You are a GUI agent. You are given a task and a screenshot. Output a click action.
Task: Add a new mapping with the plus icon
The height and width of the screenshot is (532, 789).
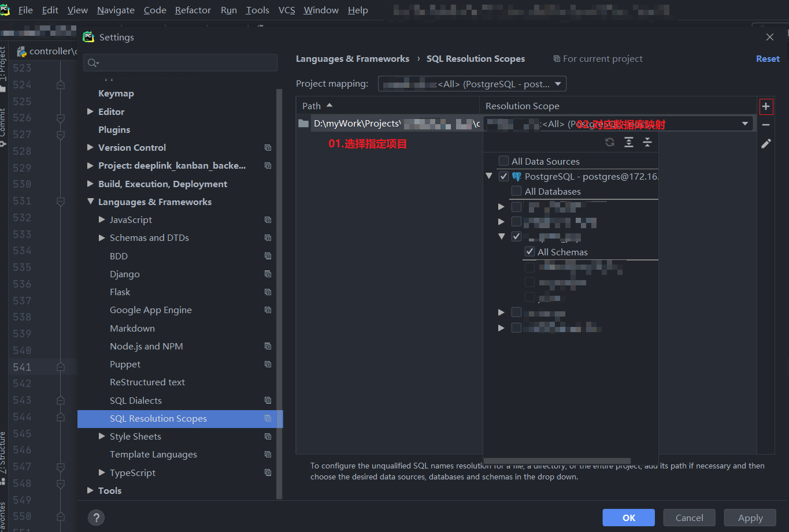click(766, 106)
